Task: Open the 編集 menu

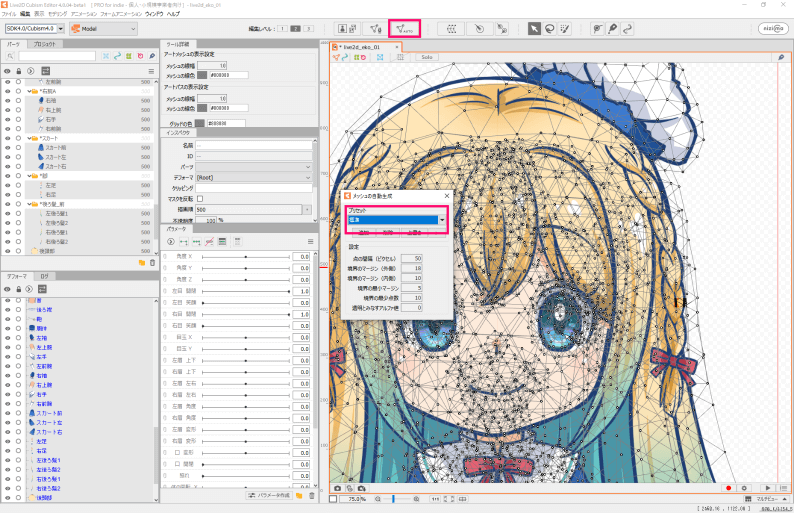Action: click(25, 14)
